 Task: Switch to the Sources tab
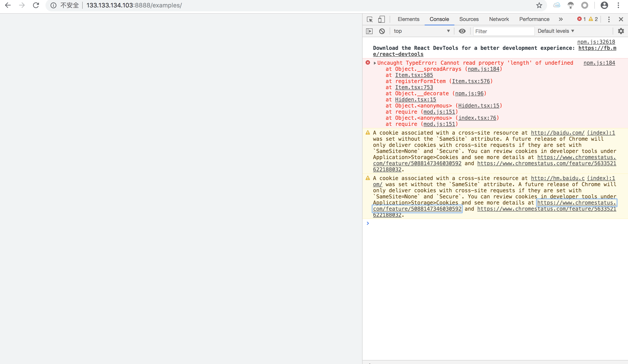click(x=469, y=19)
